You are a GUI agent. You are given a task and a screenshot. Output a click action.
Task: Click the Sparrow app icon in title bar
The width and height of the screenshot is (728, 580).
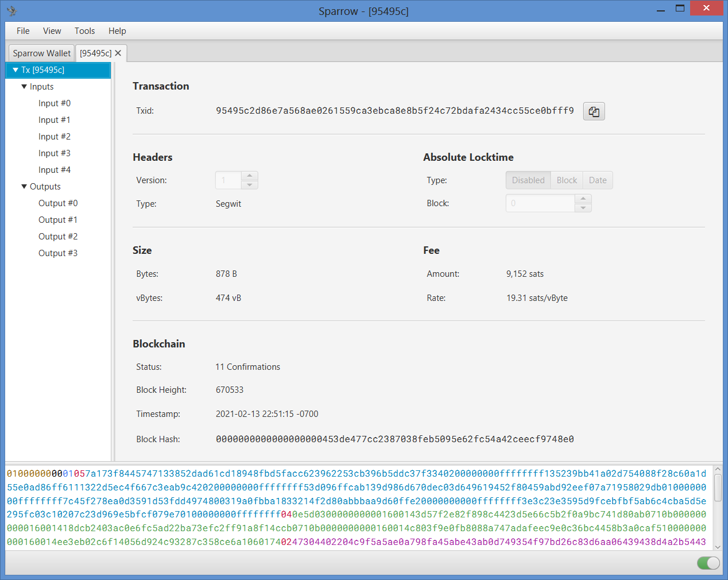click(12, 11)
